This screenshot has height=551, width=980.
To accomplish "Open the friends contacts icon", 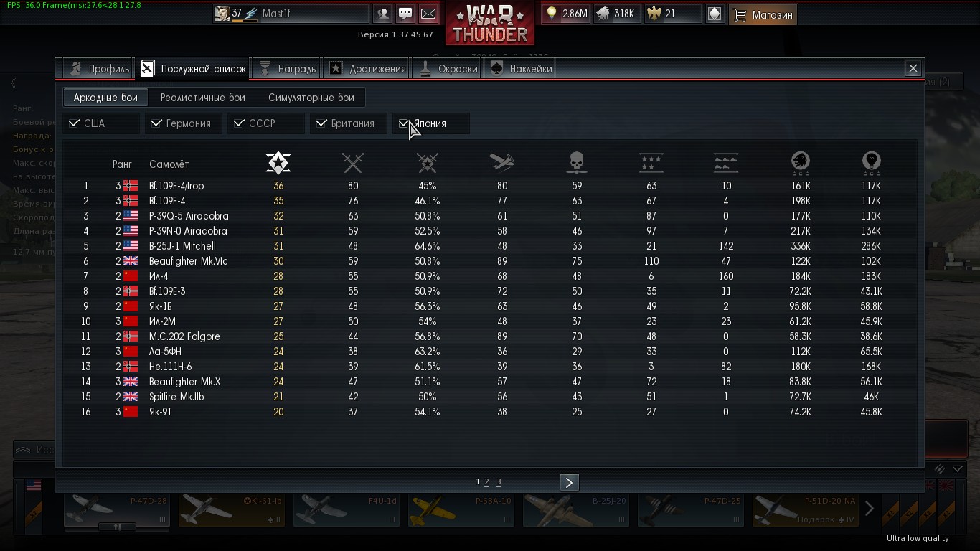I will (382, 14).
